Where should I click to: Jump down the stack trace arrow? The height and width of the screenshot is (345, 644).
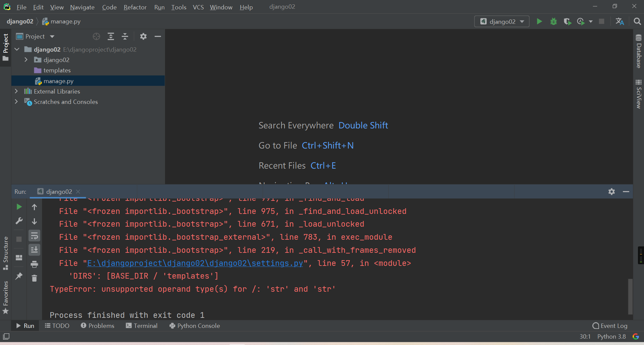point(34,221)
